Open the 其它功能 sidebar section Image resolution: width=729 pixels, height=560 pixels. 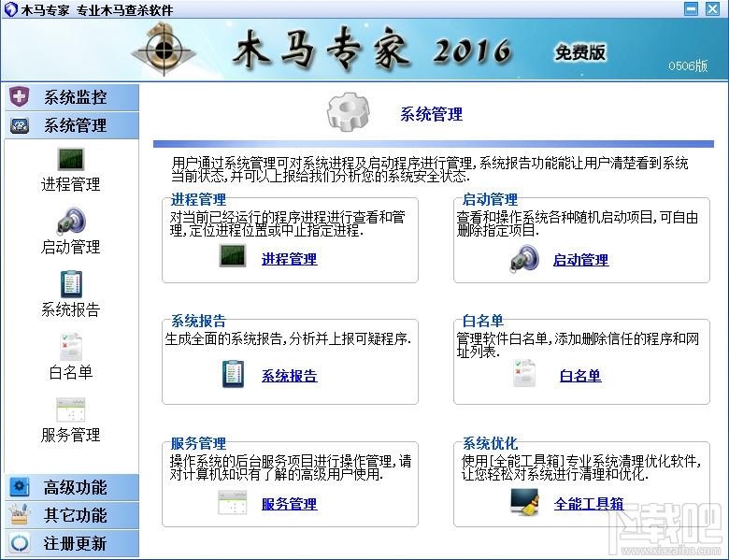pyautogui.click(x=72, y=515)
